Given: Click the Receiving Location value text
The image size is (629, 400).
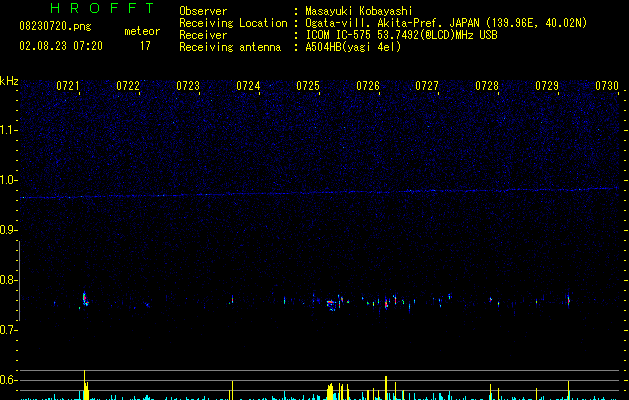Looking at the screenshot, I should [446, 23].
